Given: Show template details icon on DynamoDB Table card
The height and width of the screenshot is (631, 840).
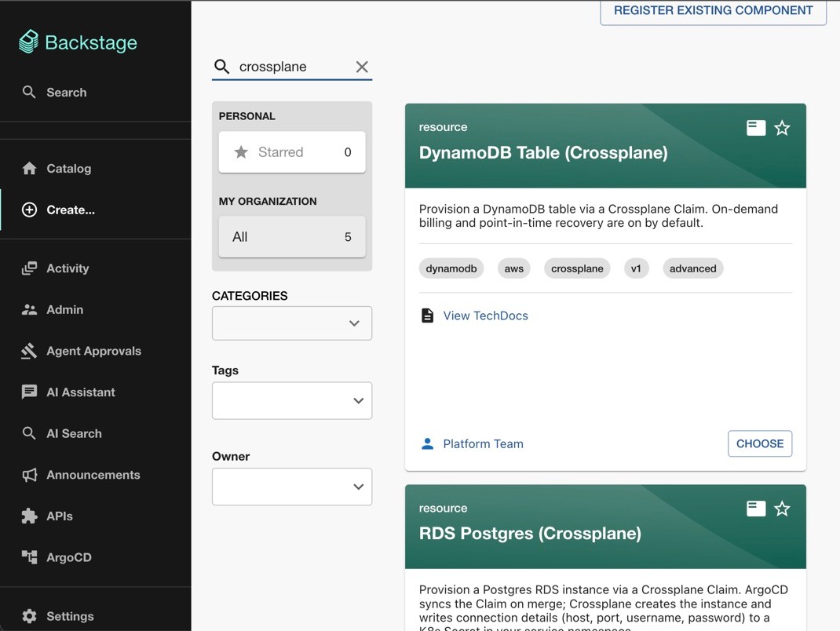Looking at the screenshot, I should point(756,127).
